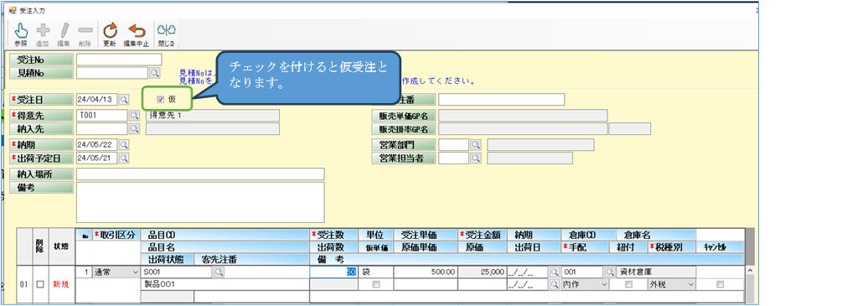868x306 pixels.
Task: Click the 営業部門 code input field
Action: 453,145
